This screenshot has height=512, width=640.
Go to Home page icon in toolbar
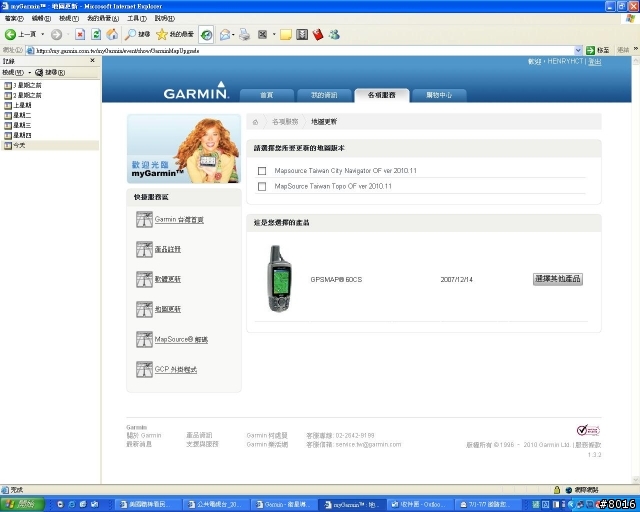(x=112, y=35)
